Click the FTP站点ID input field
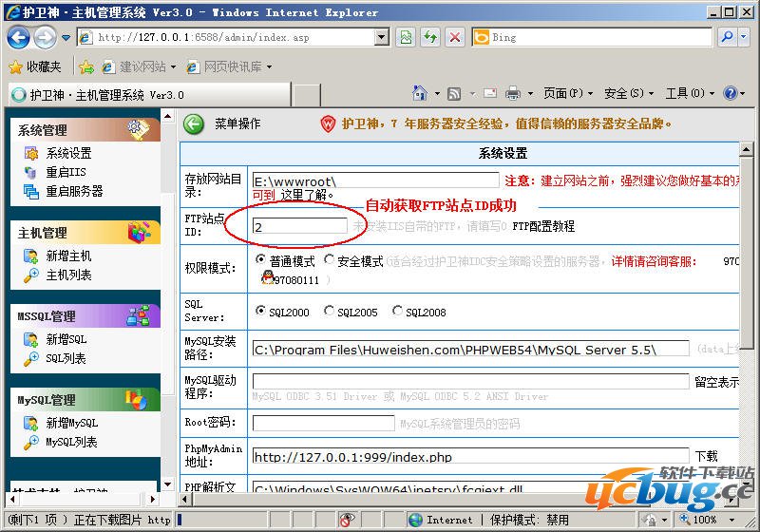This screenshot has height=532, width=760. [300, 226]
